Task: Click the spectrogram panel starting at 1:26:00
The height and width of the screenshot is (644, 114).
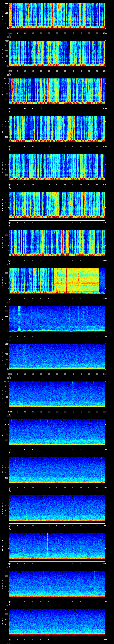Action: click(x=57, y=470)
